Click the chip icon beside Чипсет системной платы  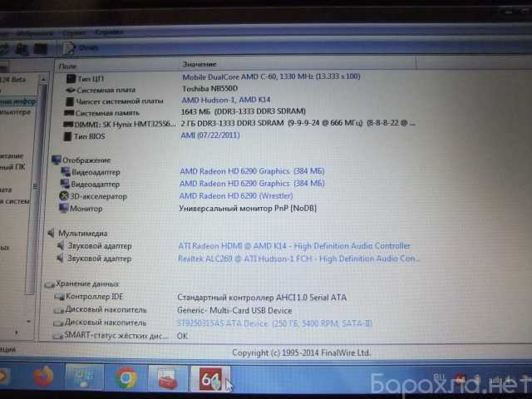point(70,101)
